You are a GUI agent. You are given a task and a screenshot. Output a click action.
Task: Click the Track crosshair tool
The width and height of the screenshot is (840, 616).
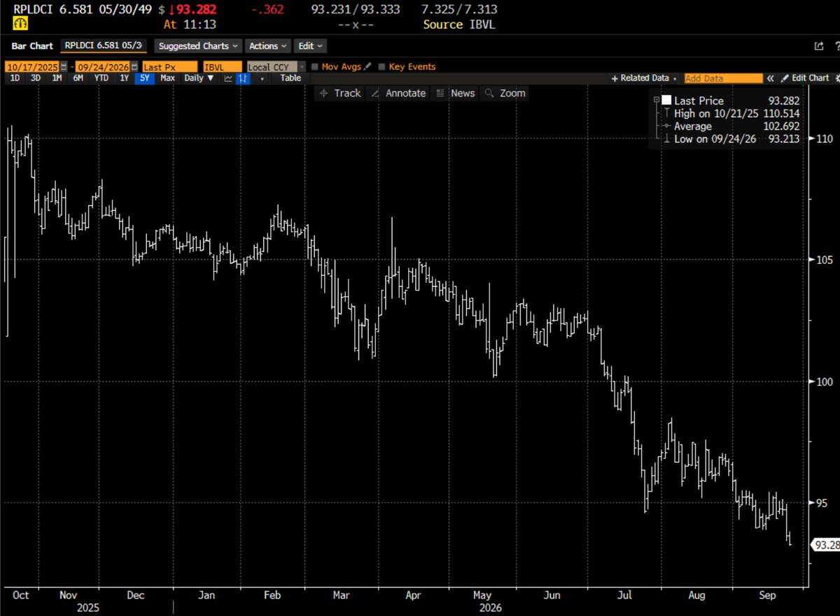pyautogui.click(x=339, y=93)
